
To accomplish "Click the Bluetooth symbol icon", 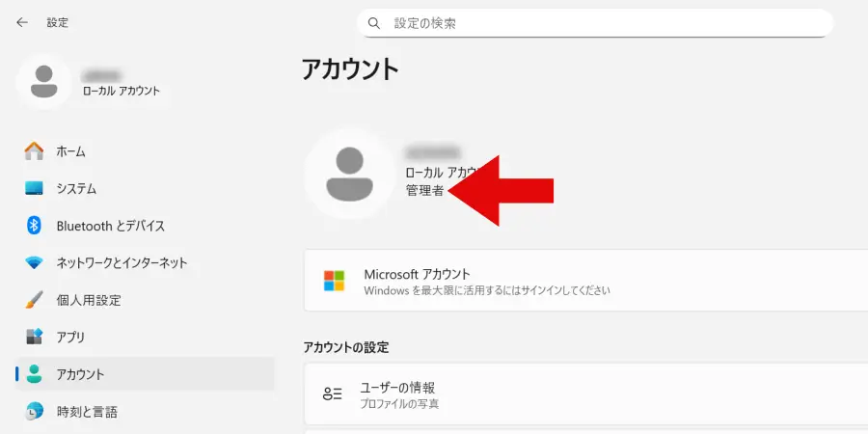I will pyautogui.click(x=34, y=226).
